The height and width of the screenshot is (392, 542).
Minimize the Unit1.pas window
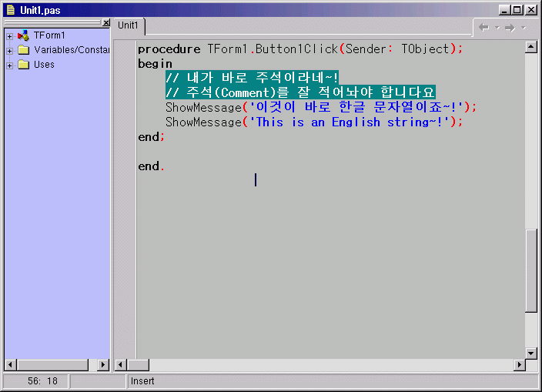click(x=505, y=10)
